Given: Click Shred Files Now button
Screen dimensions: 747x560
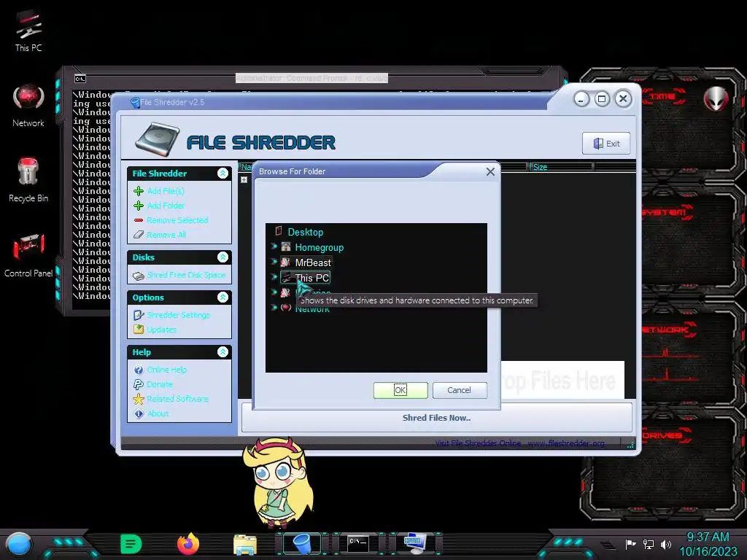Looking at the screenshot, I should click(x=436, y=418).
